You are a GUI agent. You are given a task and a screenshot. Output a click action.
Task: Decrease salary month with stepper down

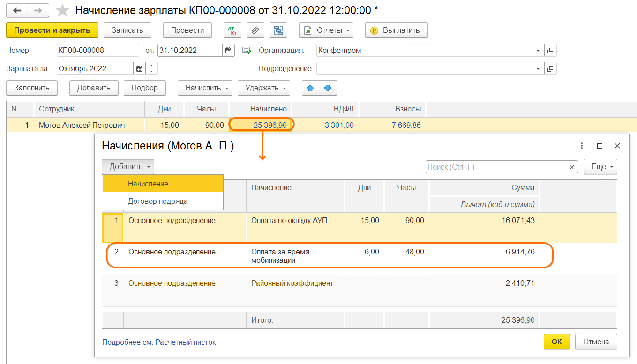click(152, 72)
